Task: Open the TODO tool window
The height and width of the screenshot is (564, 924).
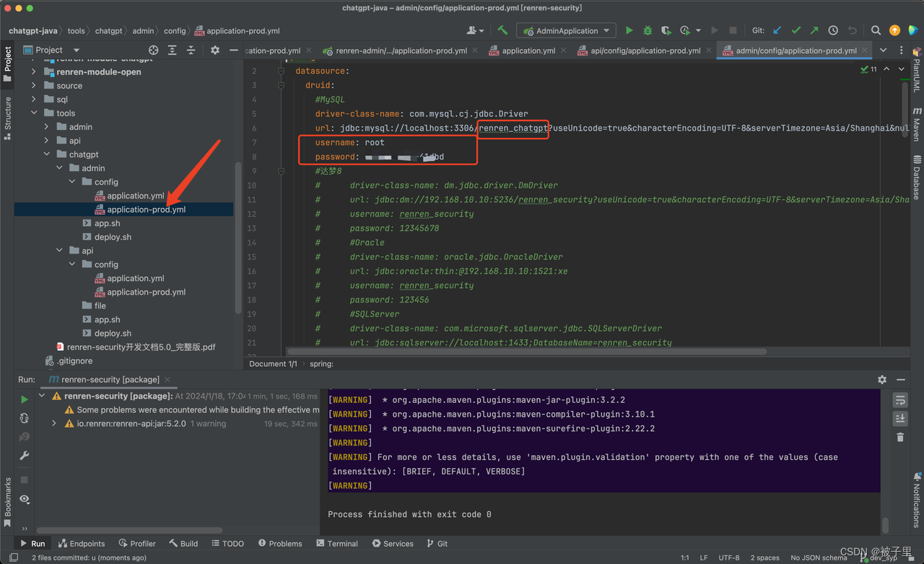Action: click(227, 543)
